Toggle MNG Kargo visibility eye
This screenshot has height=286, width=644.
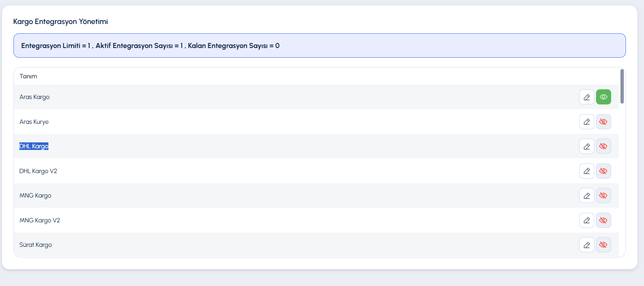tap(604, 195)
